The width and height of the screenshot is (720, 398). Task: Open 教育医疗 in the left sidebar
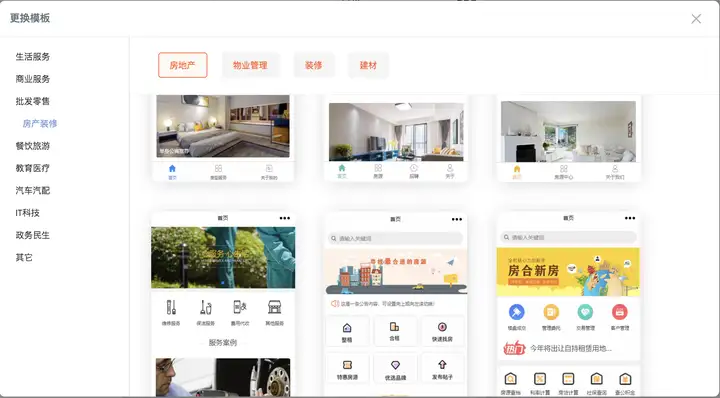pyautogui.click(x=33, y=168)
